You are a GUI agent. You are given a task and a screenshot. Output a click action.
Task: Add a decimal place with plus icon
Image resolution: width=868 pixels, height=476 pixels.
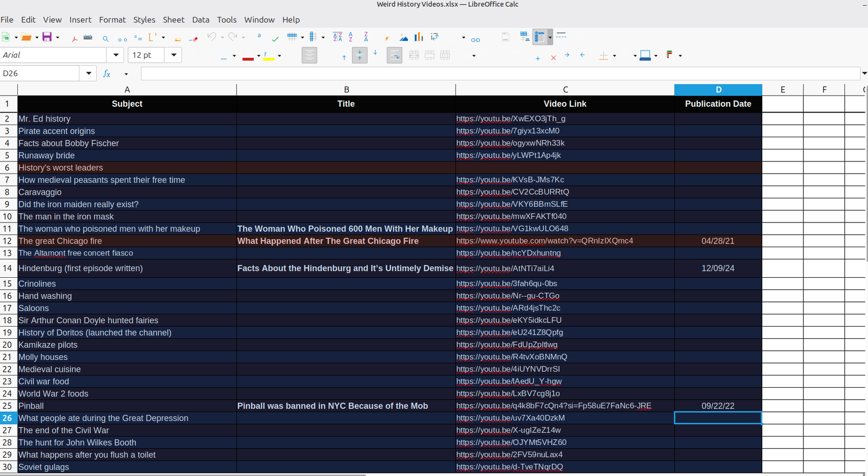[538, 58]
